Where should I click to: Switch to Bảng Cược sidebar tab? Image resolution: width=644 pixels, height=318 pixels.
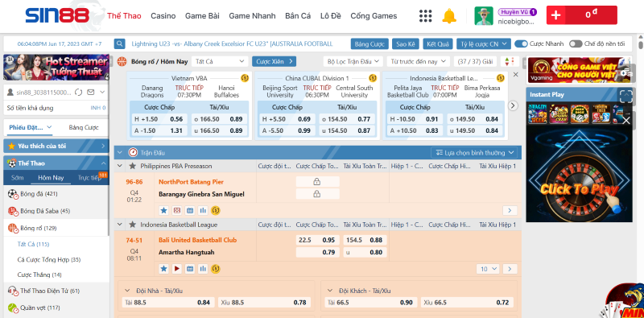[x=84, y=127]
